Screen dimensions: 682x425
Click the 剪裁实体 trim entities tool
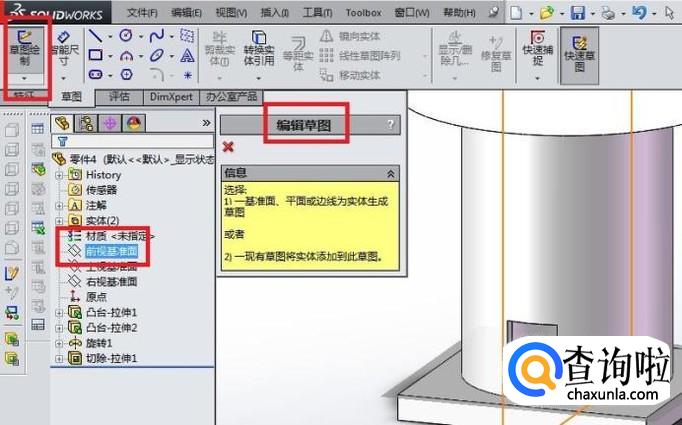(220, 48)
